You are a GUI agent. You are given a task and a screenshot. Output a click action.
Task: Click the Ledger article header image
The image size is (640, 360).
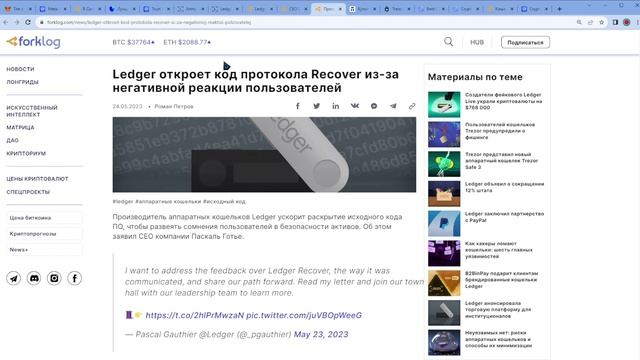pos(264,154)
